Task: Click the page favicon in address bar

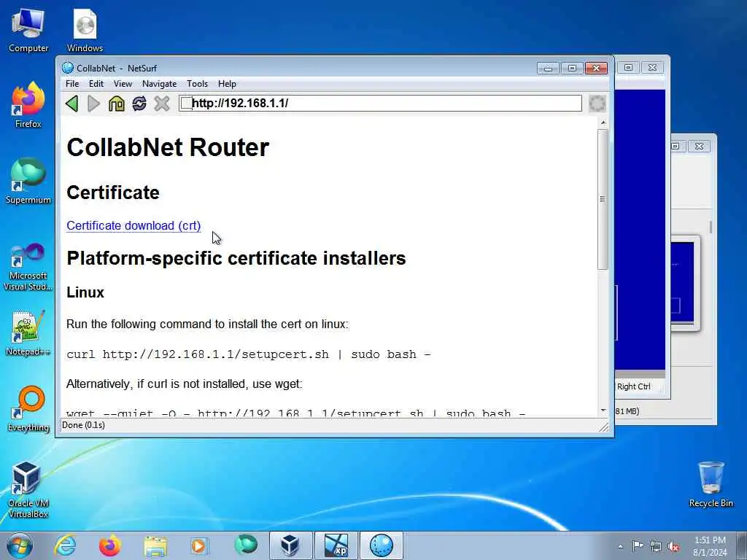Action: [186, 104]
